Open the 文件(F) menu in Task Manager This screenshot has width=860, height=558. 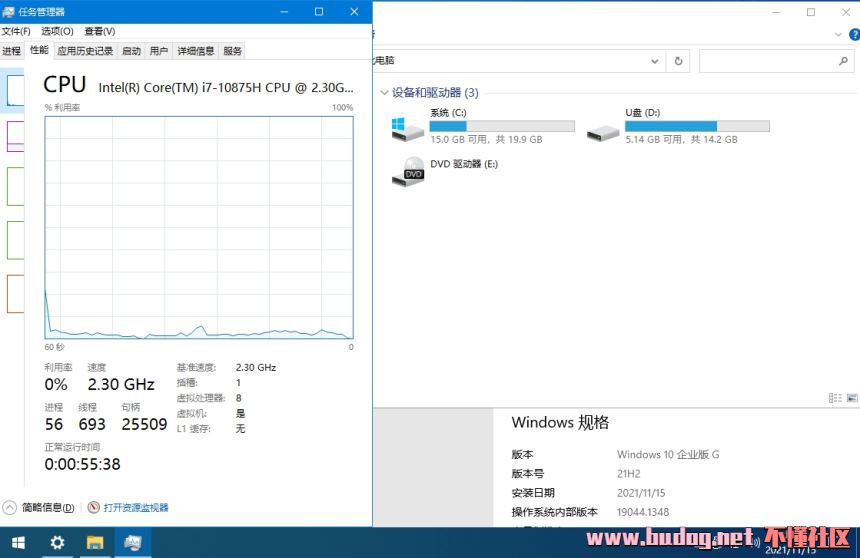pyautogui.click(x=15, y=31)
